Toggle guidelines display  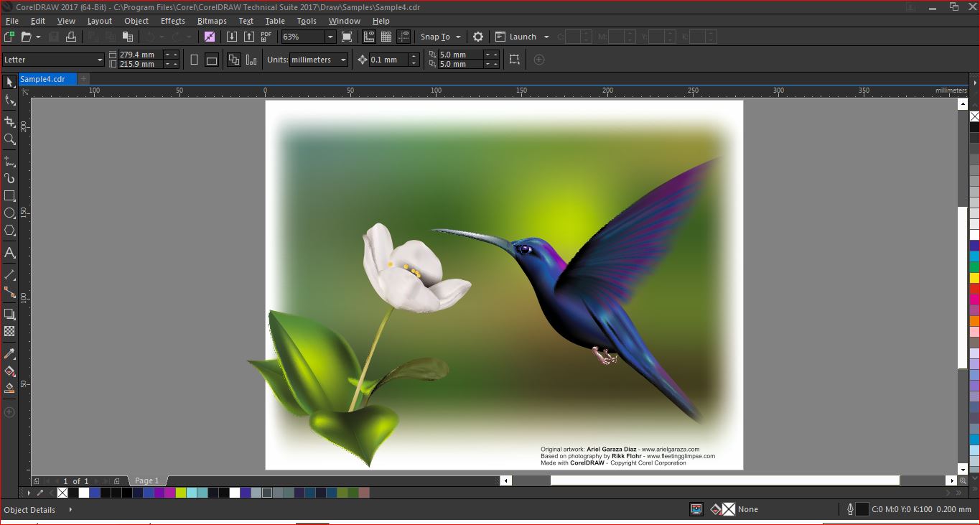[404, 37]
